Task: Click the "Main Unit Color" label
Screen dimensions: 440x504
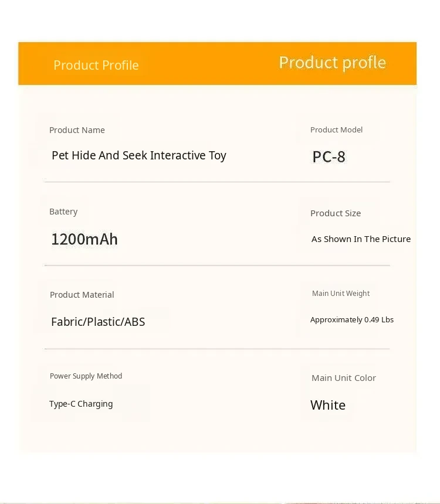Action: click(x=344, y=378)
